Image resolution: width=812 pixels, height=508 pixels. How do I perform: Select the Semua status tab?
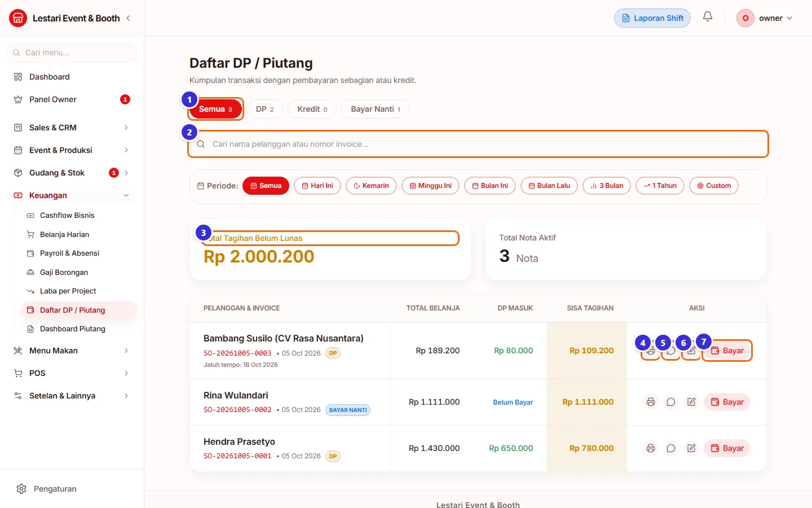pyautogui.click(x=215, y=109)
